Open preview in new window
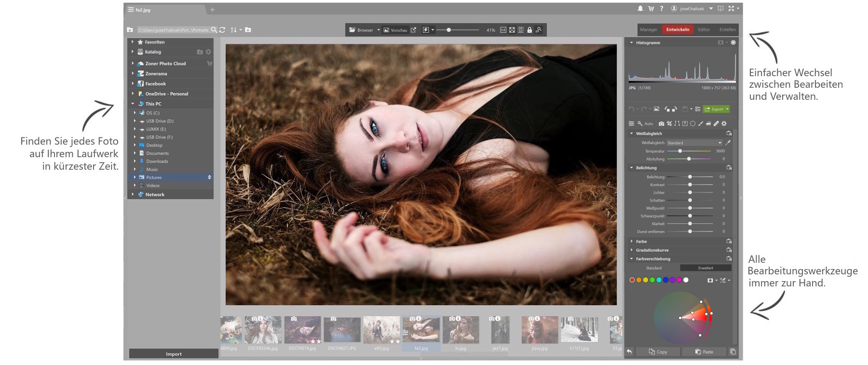Viewport: 868px width, 365px height. [x=413, y=30]
